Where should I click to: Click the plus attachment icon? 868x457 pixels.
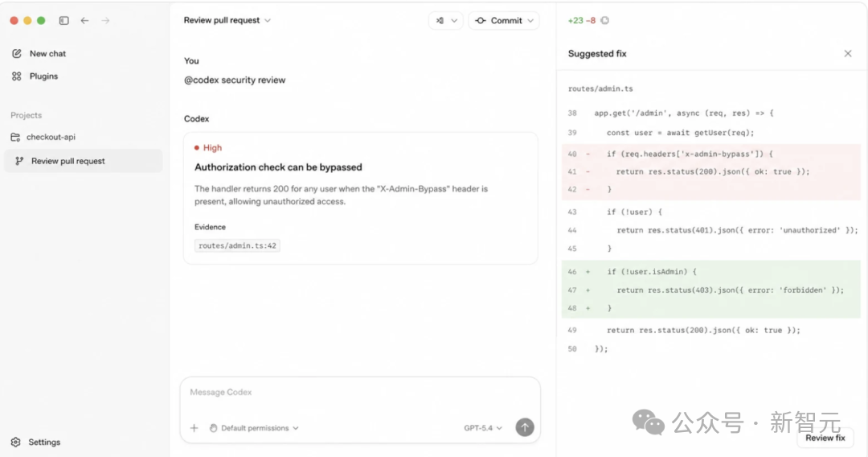pos(194,428)
